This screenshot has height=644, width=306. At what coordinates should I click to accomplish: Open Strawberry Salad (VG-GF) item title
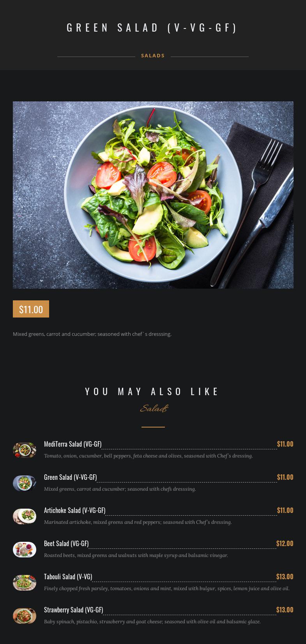[74, 610]
